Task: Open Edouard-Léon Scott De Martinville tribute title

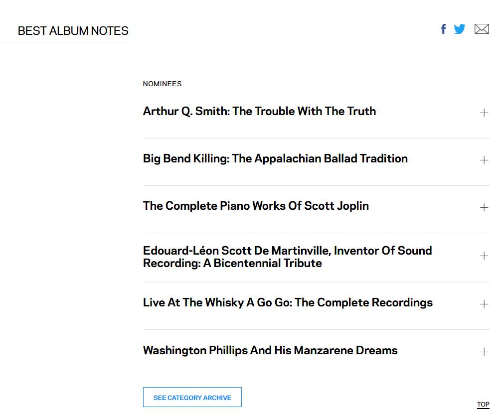Action: pyautogui.click(x=287, y=257)
